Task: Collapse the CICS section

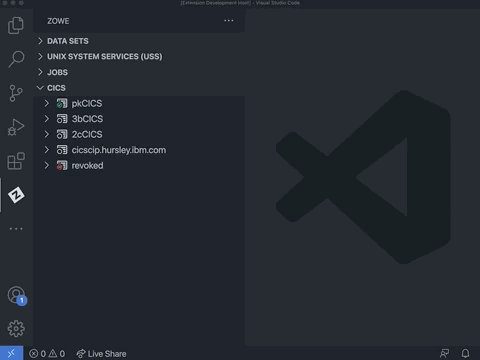Action: 40,88
